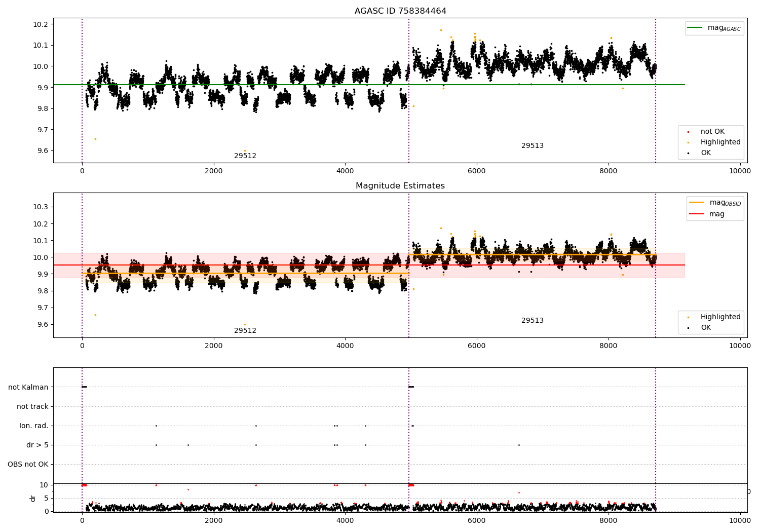Click the 'OBS not OK' row label
The height and width of the screenshot is (532, 760).
[x=28, y=465]
